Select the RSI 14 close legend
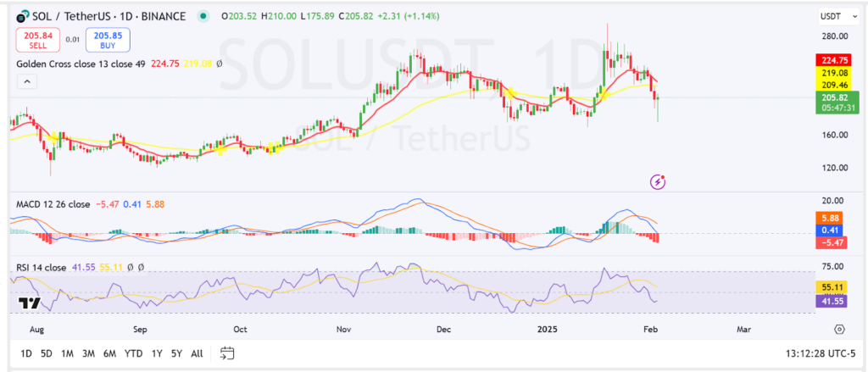Viewport: 868px width, 372px height. pos(41,268)
